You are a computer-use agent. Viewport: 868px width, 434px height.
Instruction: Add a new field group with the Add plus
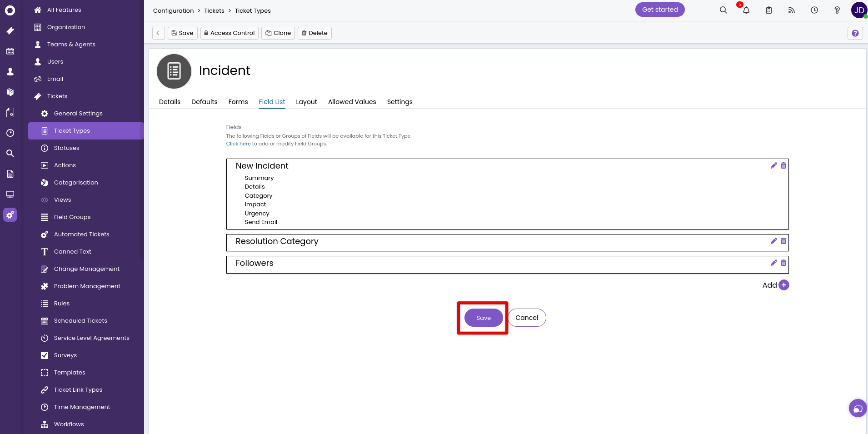point(783,285)
